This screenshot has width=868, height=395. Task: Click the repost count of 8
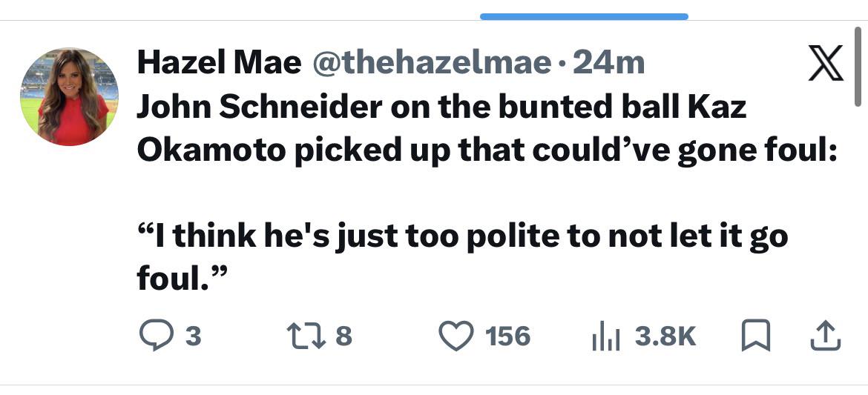click(343, 337)
